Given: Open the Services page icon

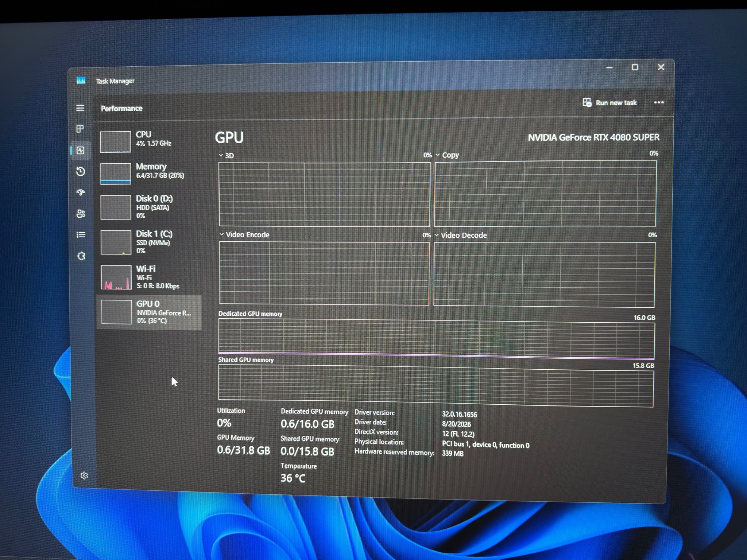Looking at the screenshot, I should pyautogui.click(x=81, y=256).
